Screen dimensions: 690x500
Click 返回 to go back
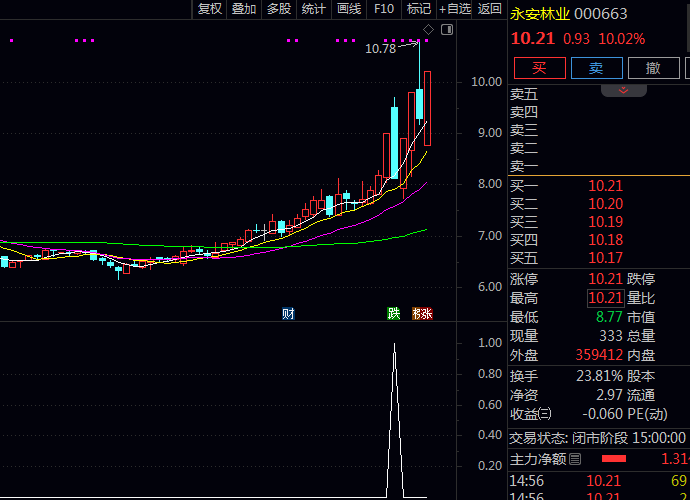(490, 9)
